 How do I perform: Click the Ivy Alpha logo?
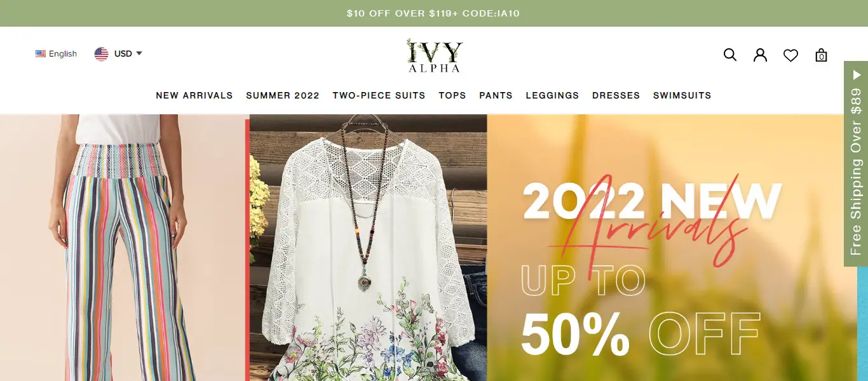coord(435,55)
